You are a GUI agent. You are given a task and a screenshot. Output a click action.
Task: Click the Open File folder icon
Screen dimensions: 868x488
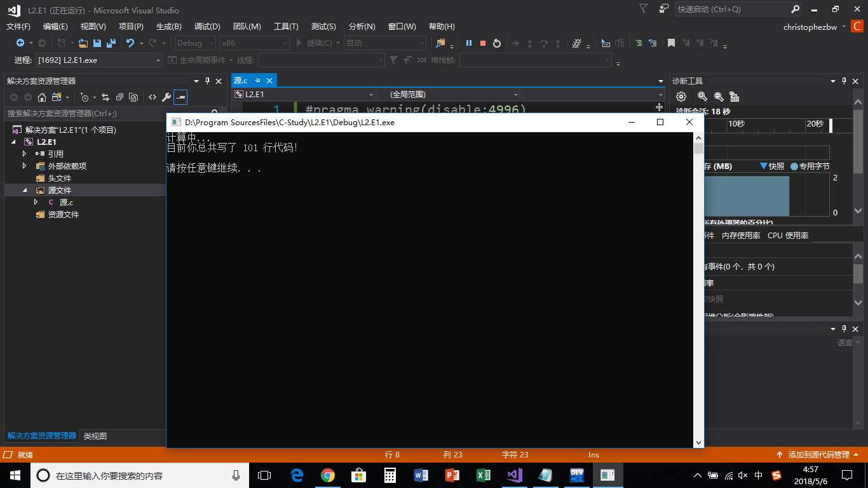83,43
